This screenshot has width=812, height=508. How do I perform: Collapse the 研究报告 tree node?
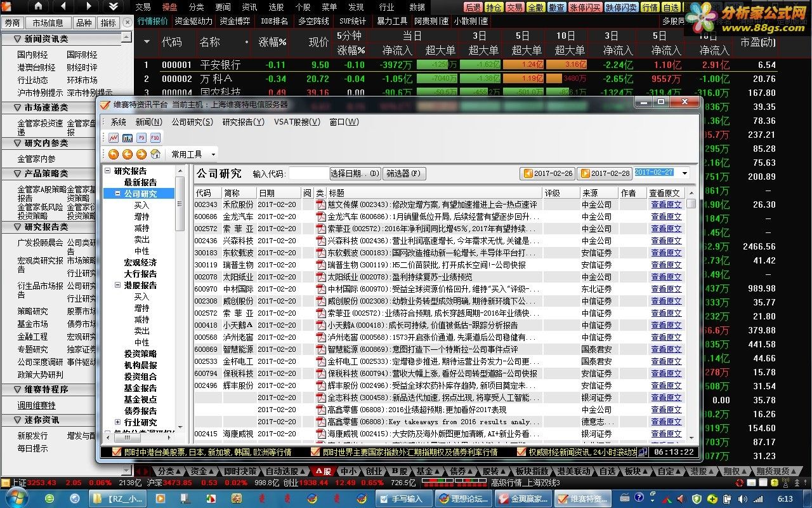tap(107, 171)
